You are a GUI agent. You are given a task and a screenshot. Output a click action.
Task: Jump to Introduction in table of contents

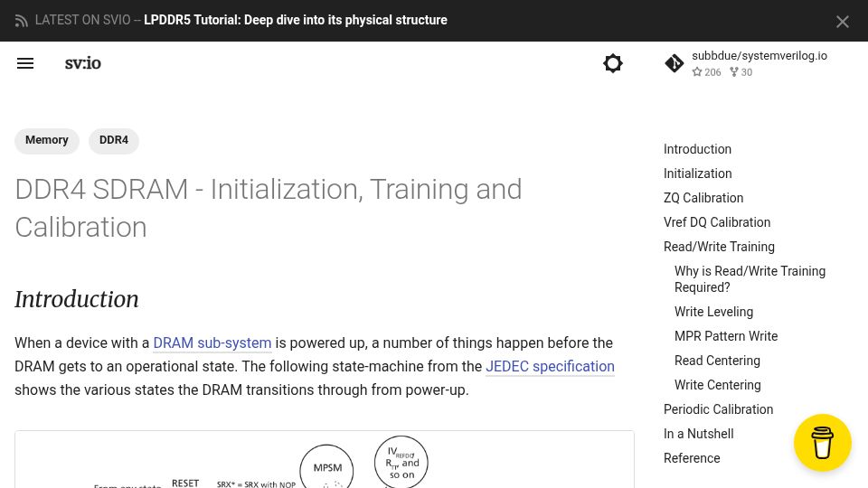(697, 149)
